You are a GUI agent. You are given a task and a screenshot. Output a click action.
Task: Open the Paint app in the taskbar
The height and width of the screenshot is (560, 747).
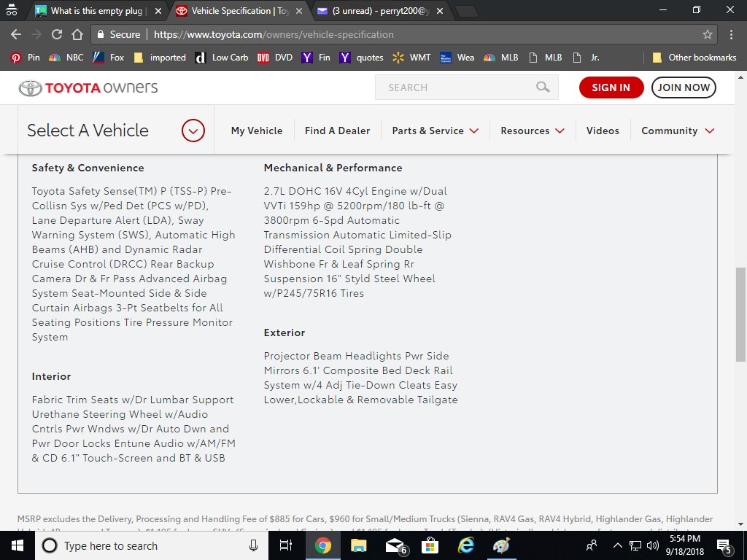pyautogui.click(x=501, y=545)
